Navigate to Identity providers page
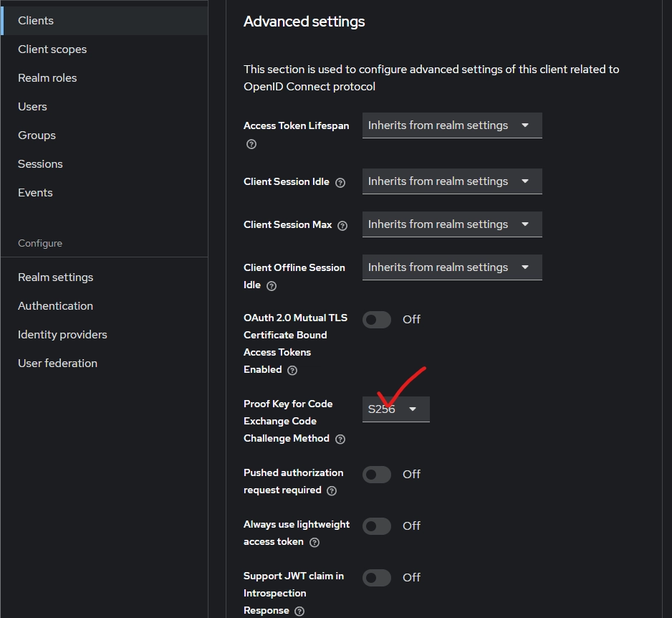The height and width of the screenshot is (618, 672). (x=62, y=335)
